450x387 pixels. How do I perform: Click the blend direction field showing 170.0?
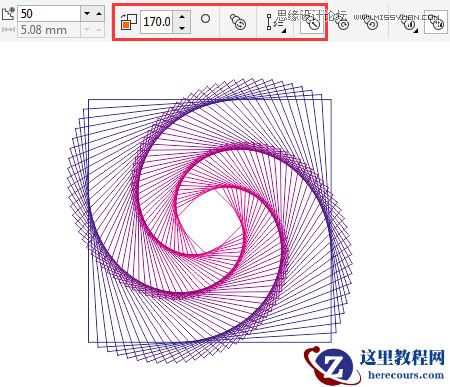point(157,22)
